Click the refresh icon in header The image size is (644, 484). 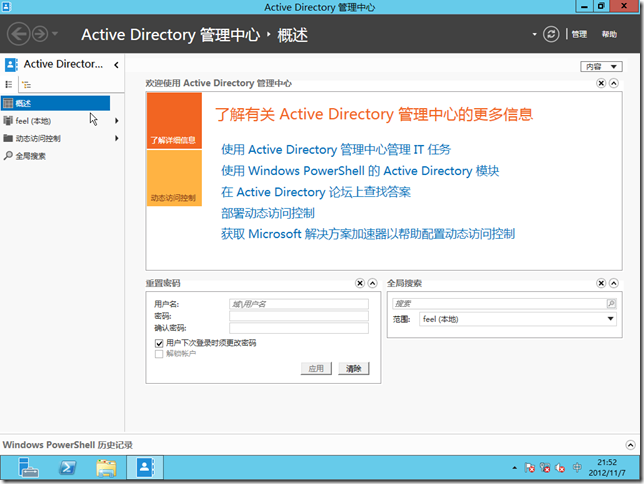[551, 34]
